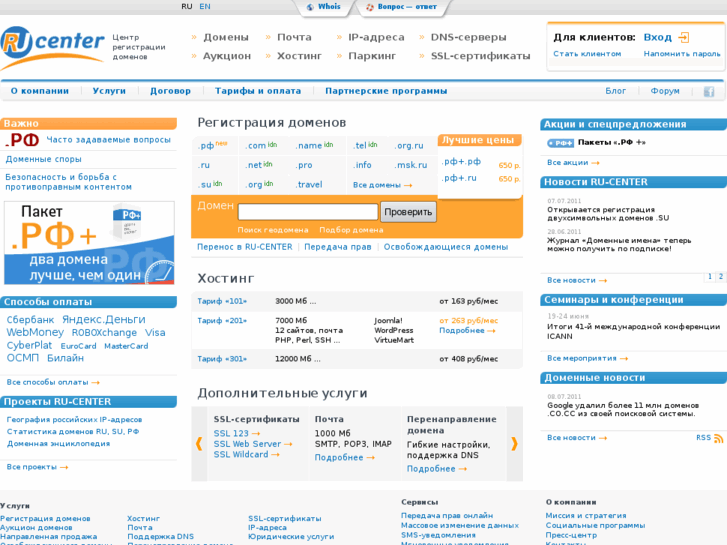Open the Домены menu item
727x545 pixels.
(226, 37)
